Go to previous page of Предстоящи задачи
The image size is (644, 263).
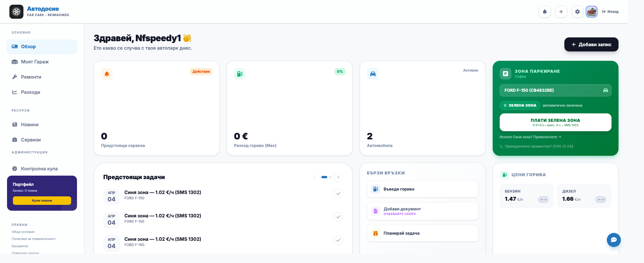tap(314, 177)
